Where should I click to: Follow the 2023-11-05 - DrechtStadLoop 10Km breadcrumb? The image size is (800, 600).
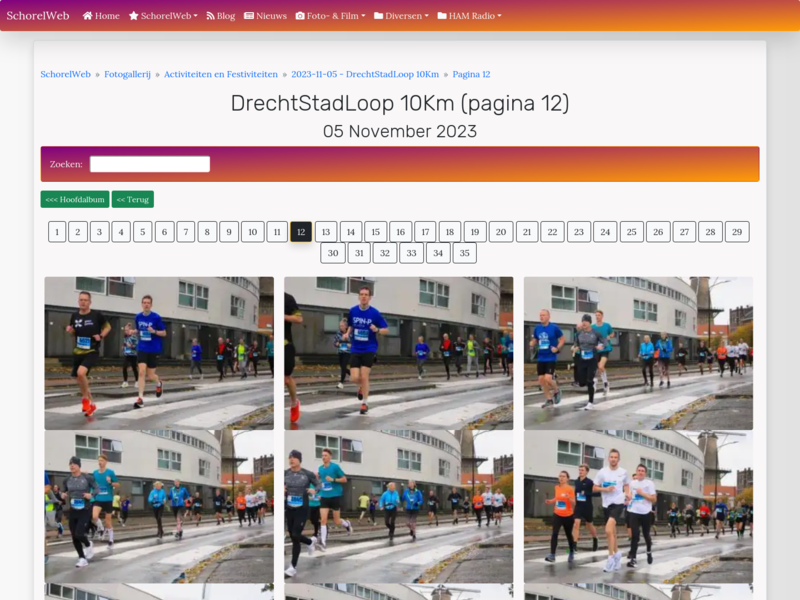365,74
